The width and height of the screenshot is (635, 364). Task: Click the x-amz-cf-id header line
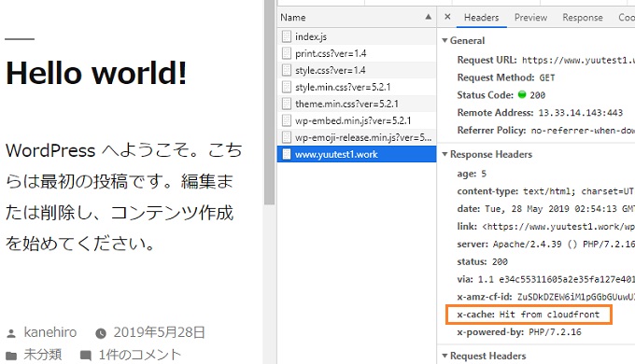tap(545, 297)
